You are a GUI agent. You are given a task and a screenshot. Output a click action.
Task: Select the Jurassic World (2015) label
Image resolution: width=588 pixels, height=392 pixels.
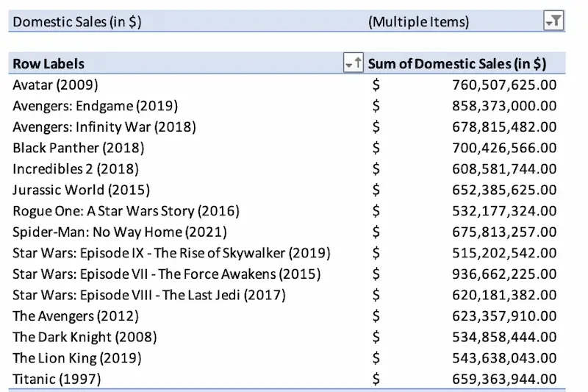point(82,190)
